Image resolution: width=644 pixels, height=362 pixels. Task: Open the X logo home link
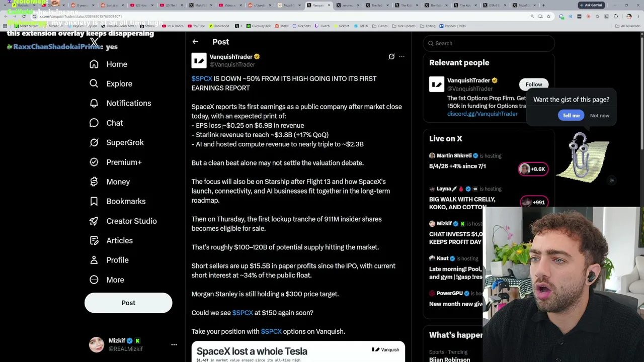[x=94, y=42]
